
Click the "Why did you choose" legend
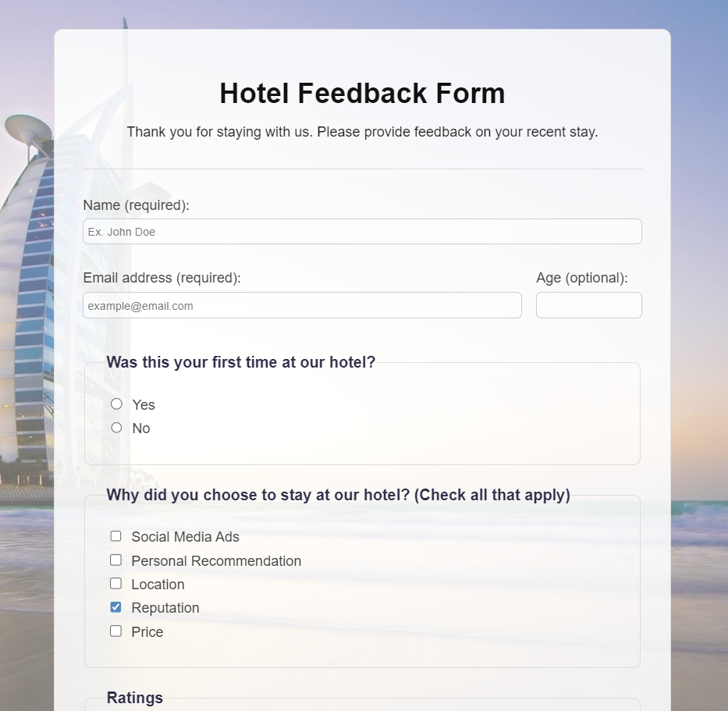pyautogui.click(x=338, y=495)
